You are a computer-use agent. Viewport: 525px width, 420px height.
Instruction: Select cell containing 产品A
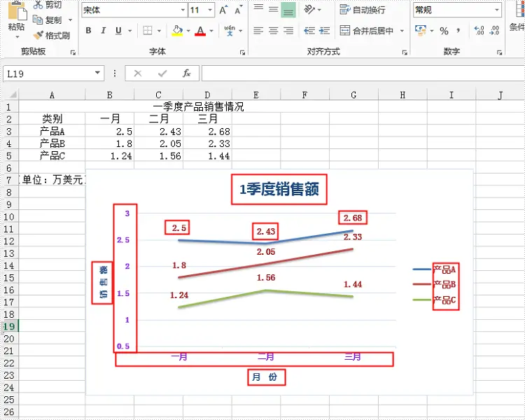52,132
